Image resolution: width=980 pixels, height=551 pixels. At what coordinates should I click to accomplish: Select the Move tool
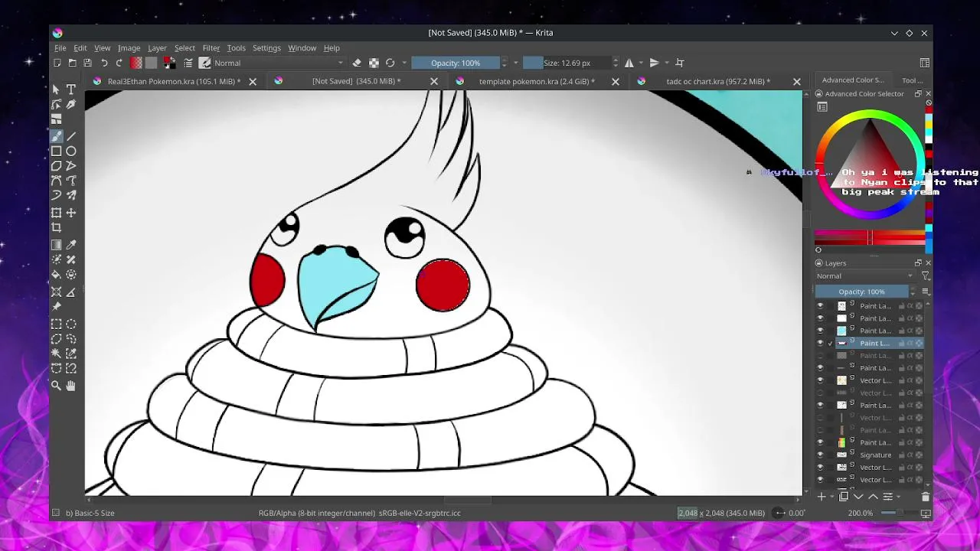(71, 213)
